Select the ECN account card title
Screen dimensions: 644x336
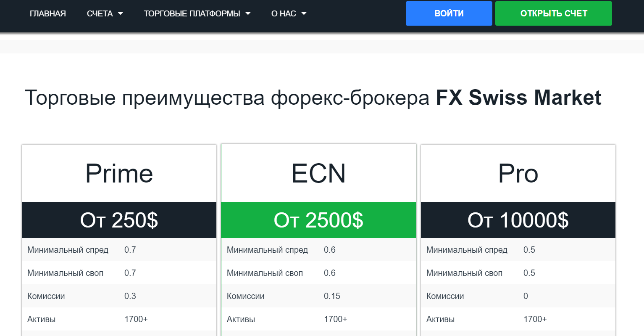coord(318,173)
